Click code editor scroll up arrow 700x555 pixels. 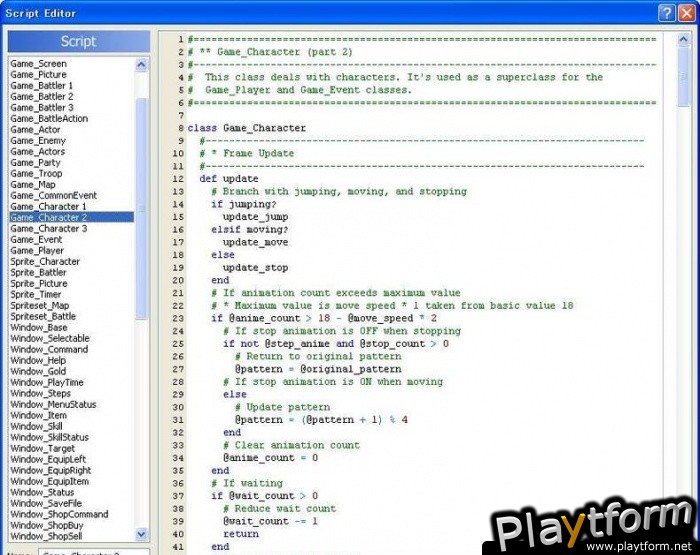(683, 39)
